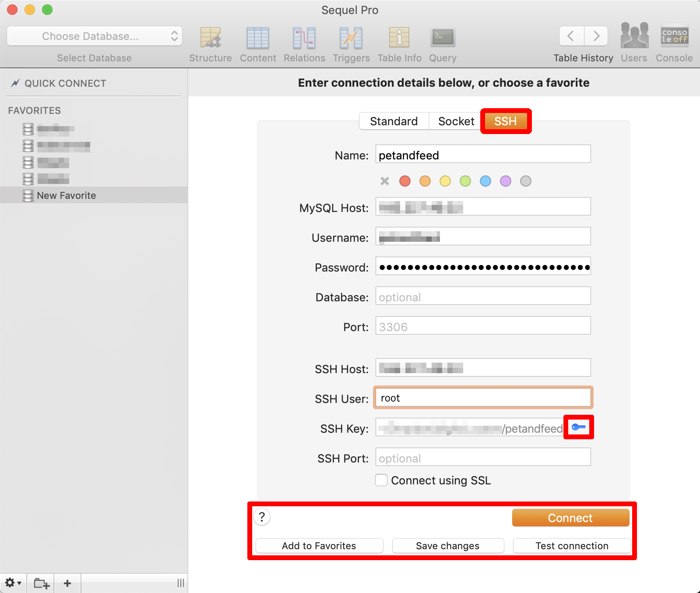
Task: Select the database icon beside New Favorite
Action: coord(28,195)
